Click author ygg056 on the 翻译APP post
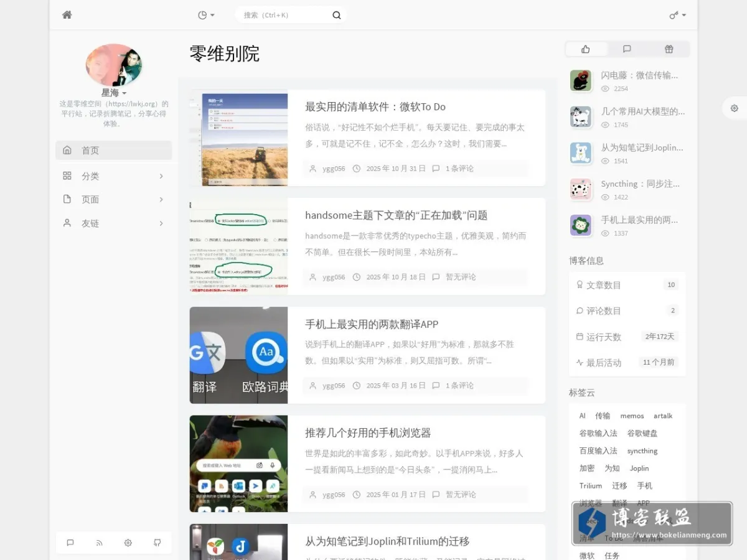747x560 pixels. tap(334, 386)
